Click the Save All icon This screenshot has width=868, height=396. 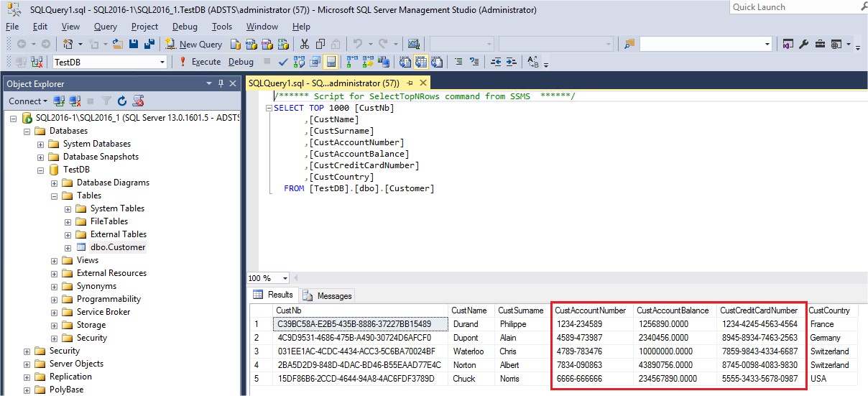[149, 44]
